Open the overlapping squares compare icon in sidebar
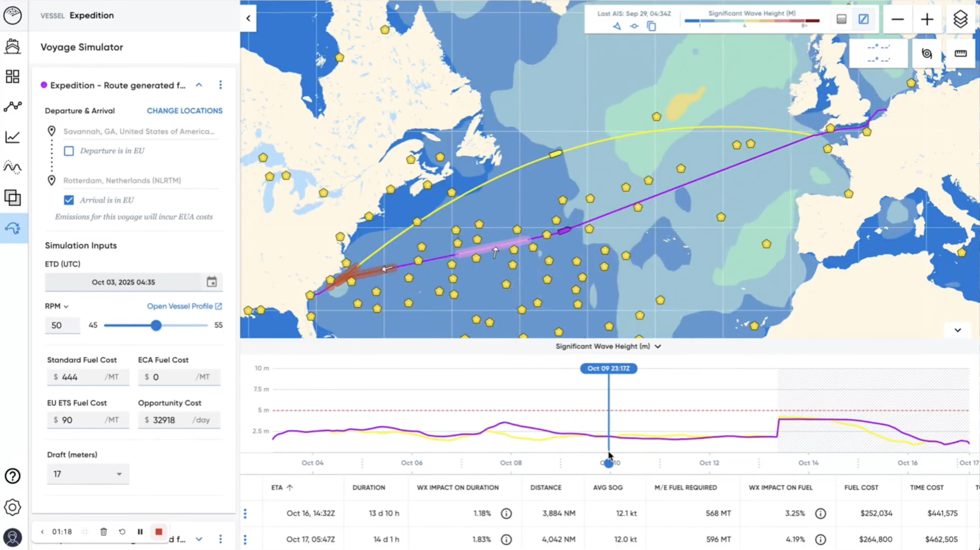This screenshot has height=550, width=980. [x=13, y=198]
